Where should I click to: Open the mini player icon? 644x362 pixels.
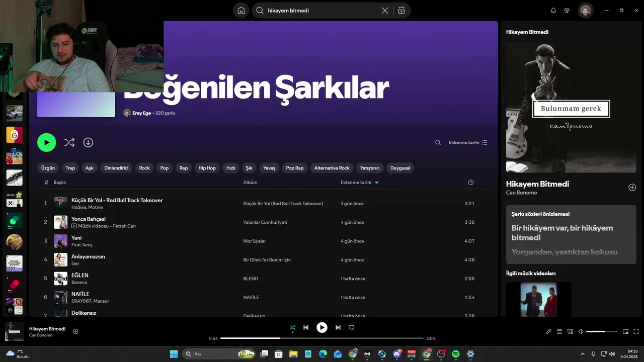tap(625, 331)
